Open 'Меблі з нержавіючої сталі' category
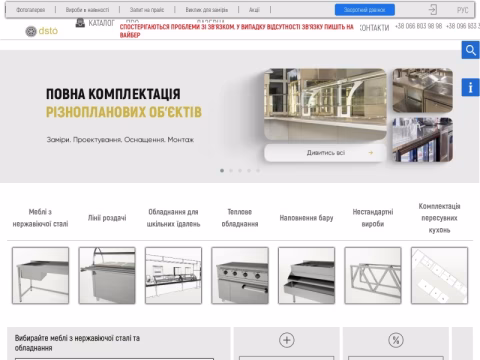The height and width of the screenshot is (360, 480). 40,218
